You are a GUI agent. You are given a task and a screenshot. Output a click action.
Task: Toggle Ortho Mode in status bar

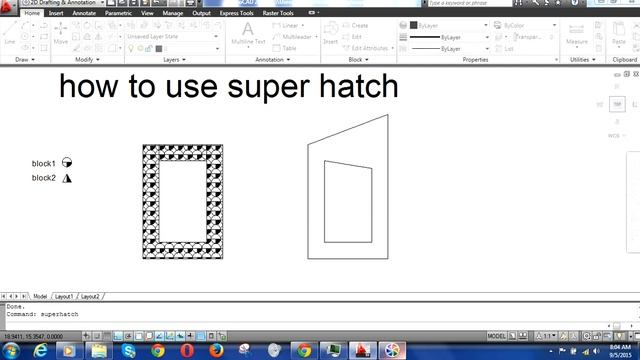coord(118,336)
